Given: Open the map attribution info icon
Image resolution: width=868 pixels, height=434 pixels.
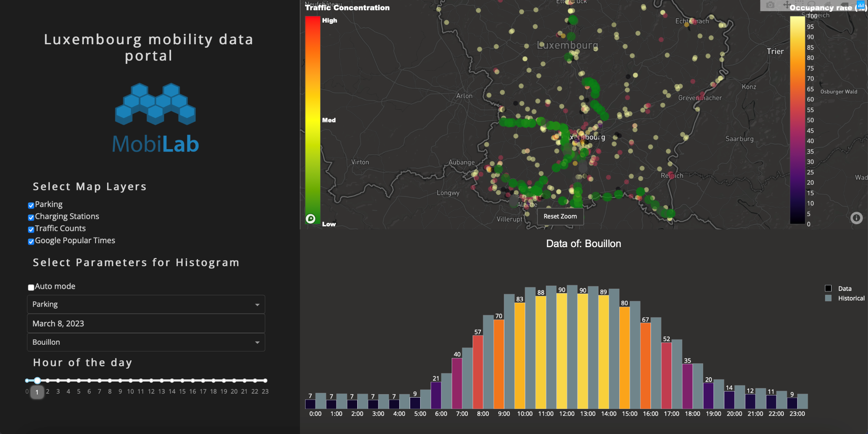Looking at the screenshot, I should [856, 218].
